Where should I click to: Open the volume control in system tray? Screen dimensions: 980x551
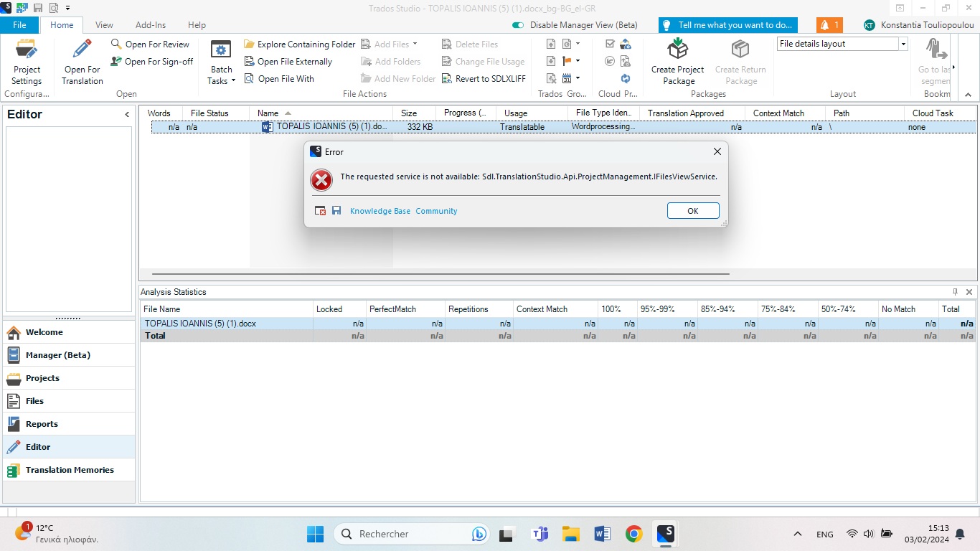(x=869, y=534)
